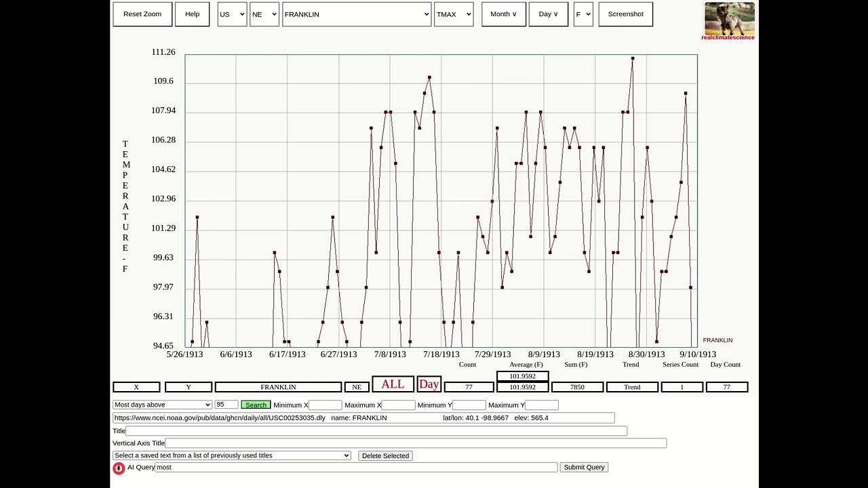This screenshot has width=868, height=488.
Task: Click Submit Query button
Action: (x=584, y=467)
